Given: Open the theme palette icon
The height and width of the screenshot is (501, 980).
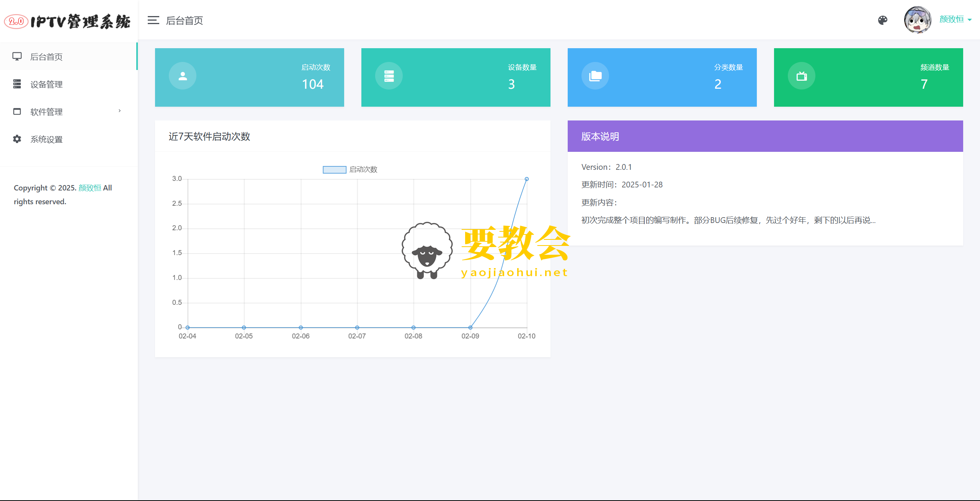Looking at the screenshot, I should coord(883,20).
